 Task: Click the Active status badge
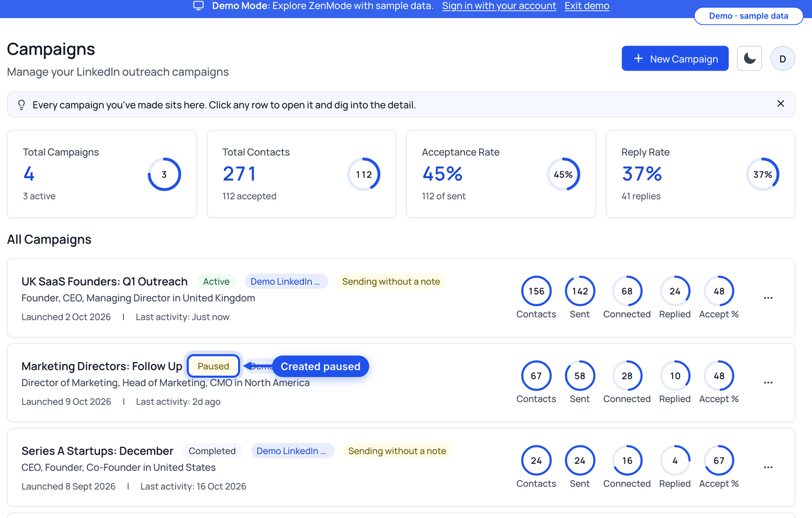pyautogui.click(x=216, y=281)
